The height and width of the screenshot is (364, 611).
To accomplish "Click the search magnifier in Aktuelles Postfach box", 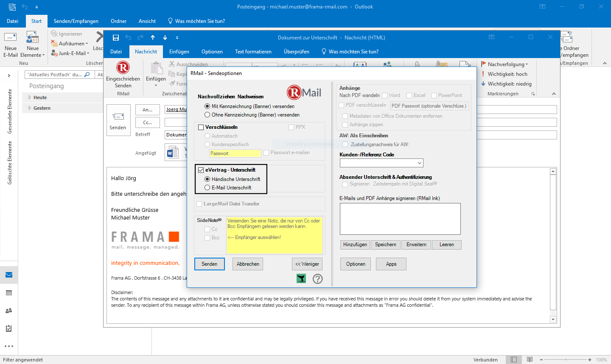I will click(87, 75).
